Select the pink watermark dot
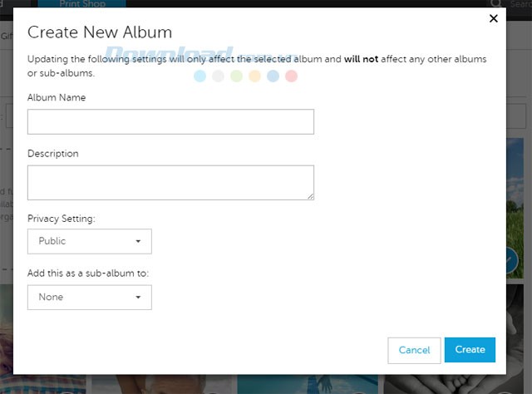Viewport: 532px width, 394px height. 291,76
